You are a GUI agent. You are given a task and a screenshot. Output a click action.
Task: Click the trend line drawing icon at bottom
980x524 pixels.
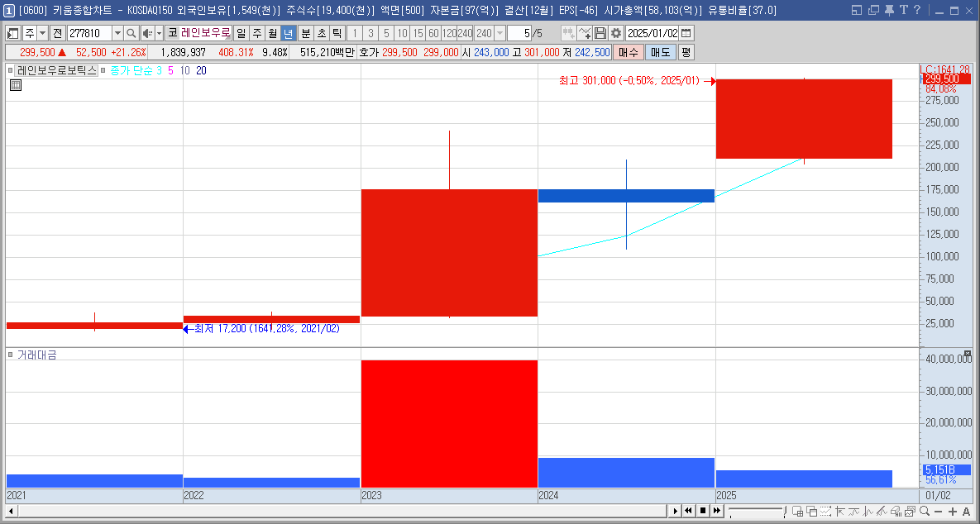pos(882,511)
